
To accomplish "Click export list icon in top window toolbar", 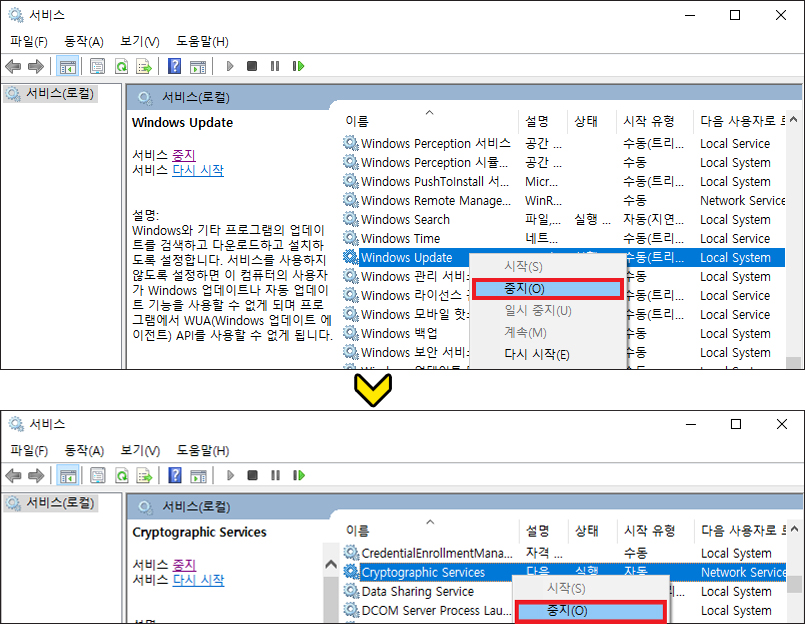I will click(144, 66).
